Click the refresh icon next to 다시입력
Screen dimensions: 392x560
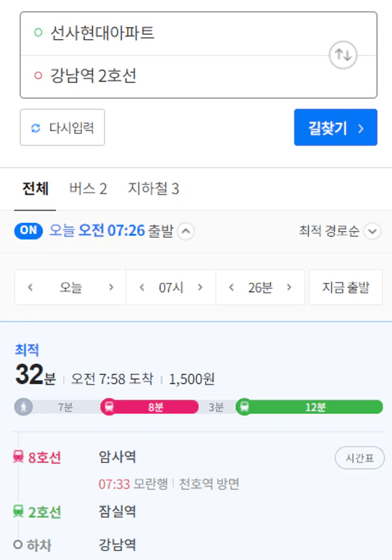click(36, 128)
